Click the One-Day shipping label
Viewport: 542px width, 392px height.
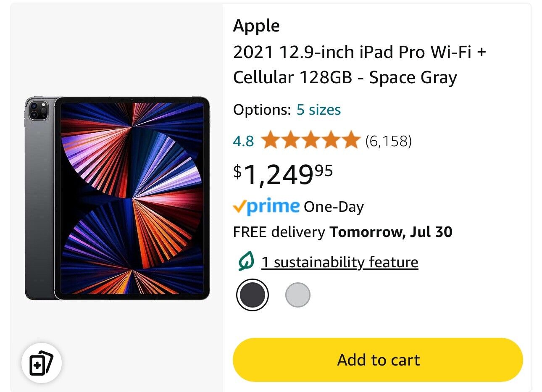[x=334, y=206]
